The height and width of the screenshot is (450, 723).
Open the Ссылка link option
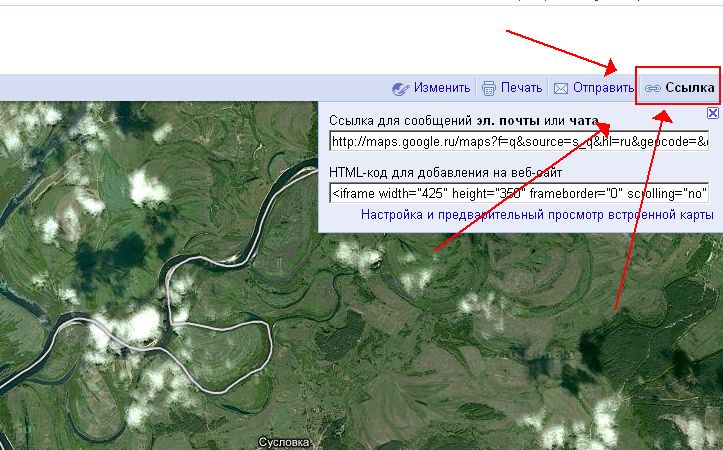tap(690, 88)
